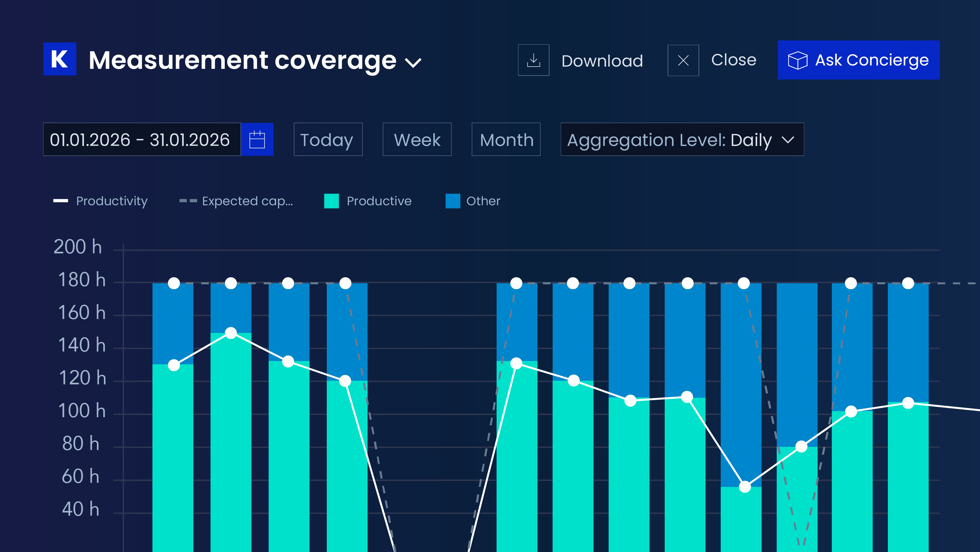Open the Aggregation Level Daily dropdown
The image size is (980, 552).
pos(682,139)
